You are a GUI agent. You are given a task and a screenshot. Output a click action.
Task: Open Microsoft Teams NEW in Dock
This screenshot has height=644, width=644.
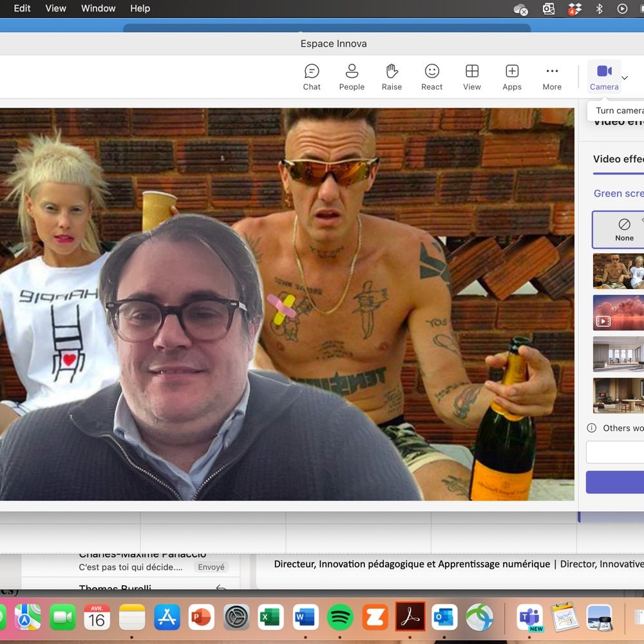[x=530, y=617]
